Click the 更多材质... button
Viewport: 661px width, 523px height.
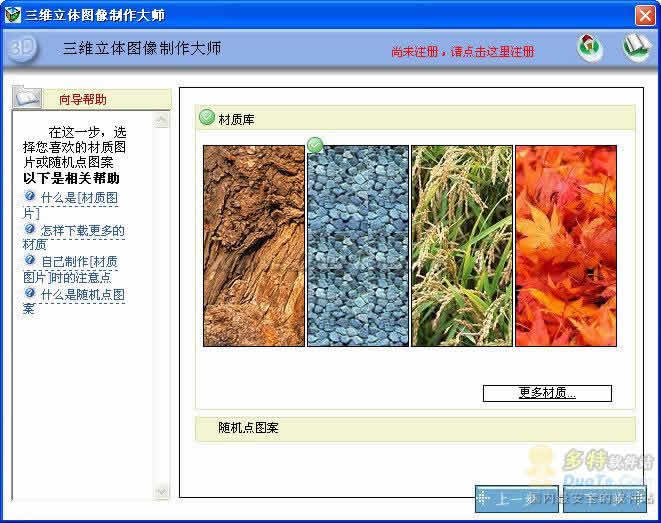547,393
